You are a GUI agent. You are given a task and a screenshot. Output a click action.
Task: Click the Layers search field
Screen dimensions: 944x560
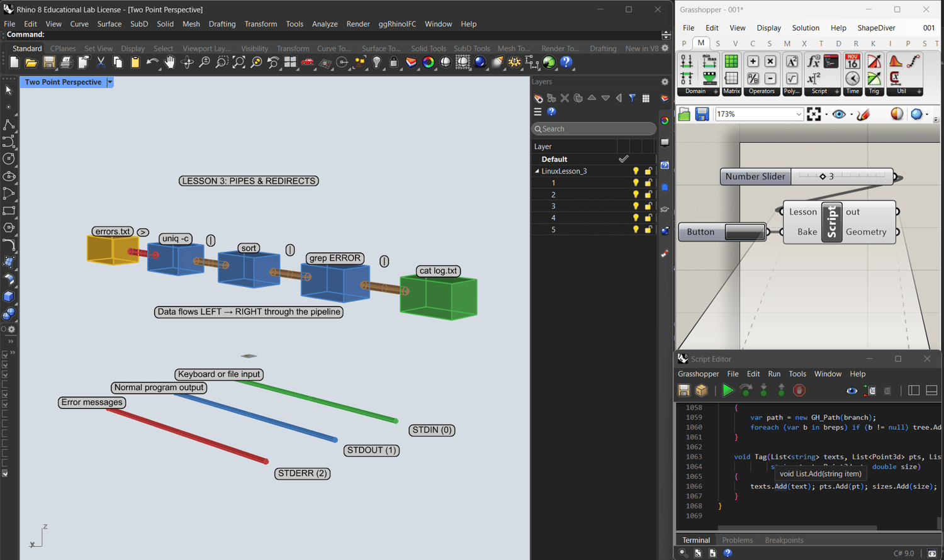coord(593,129)
